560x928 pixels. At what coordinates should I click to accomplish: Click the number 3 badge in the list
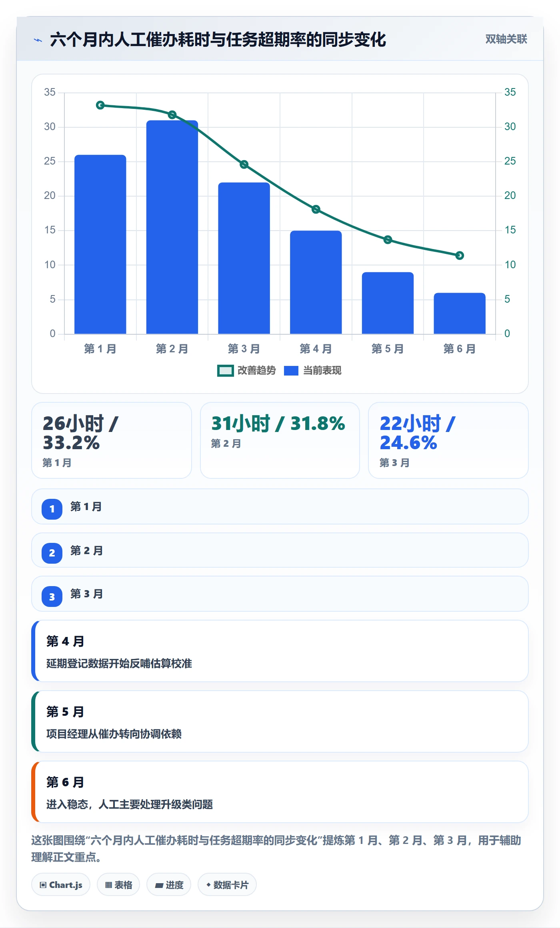coord(52,597)
